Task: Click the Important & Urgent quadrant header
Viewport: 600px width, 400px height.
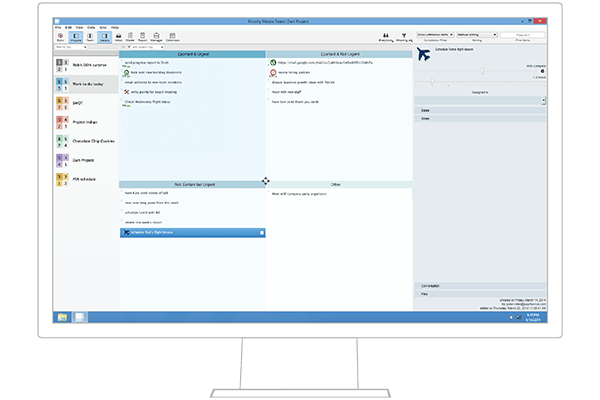Action: 192,54
